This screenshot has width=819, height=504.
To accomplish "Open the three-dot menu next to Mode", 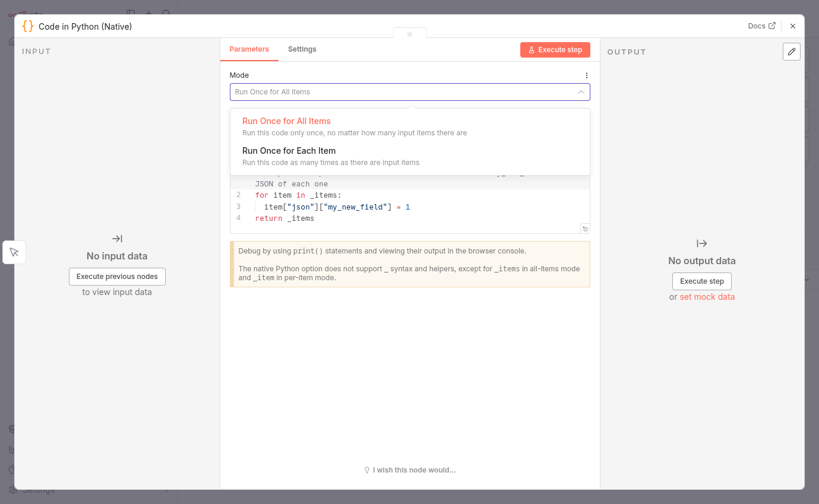I will [587, 75].
